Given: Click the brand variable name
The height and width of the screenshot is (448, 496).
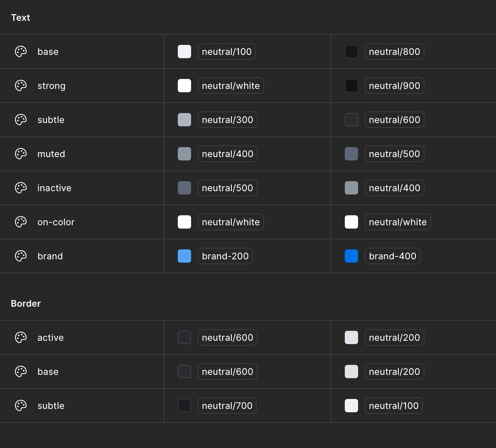Looking at the screenshot, I should click(x=50, y=256).
